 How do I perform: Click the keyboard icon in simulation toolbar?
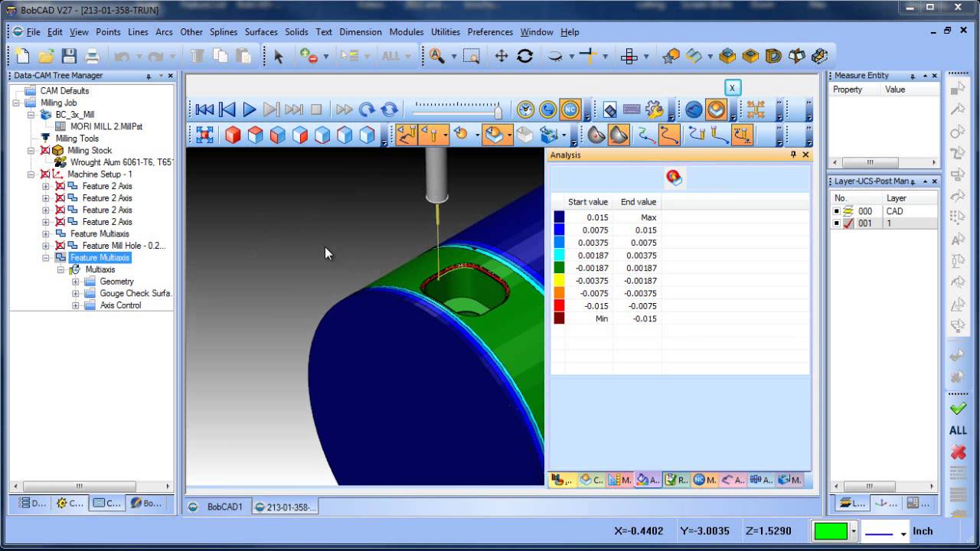pyautogui.click(x=632, y=110)
